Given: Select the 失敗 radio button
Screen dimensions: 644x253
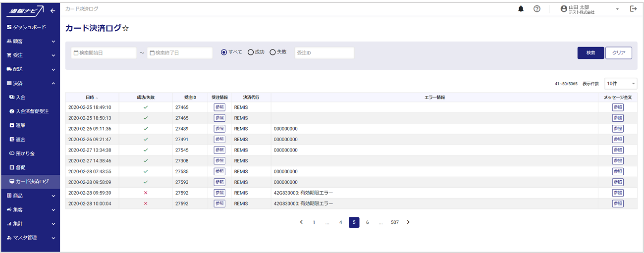Looking at the screenshot, I should [x=272, y=52].
